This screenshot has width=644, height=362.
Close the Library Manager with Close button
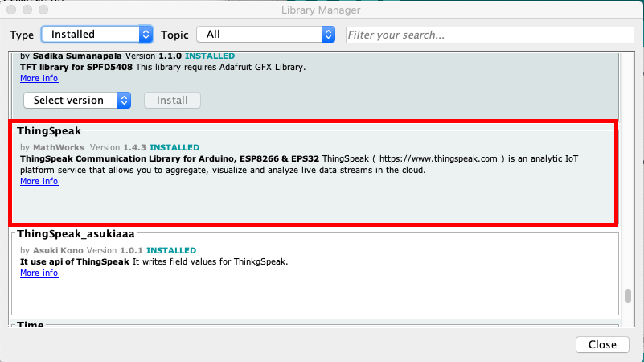pyautogui.click(x=602, y=344)
